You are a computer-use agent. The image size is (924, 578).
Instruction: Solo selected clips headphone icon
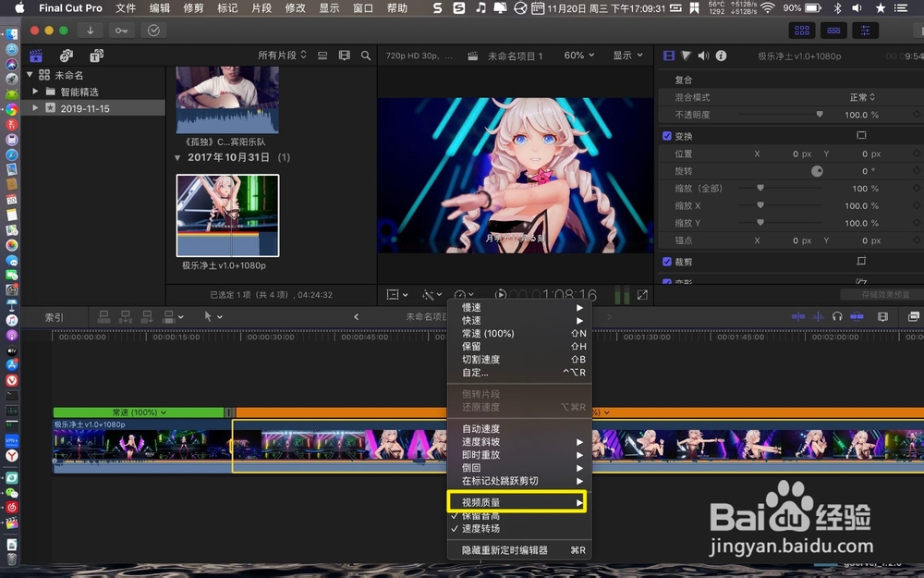tap(837, 316)
